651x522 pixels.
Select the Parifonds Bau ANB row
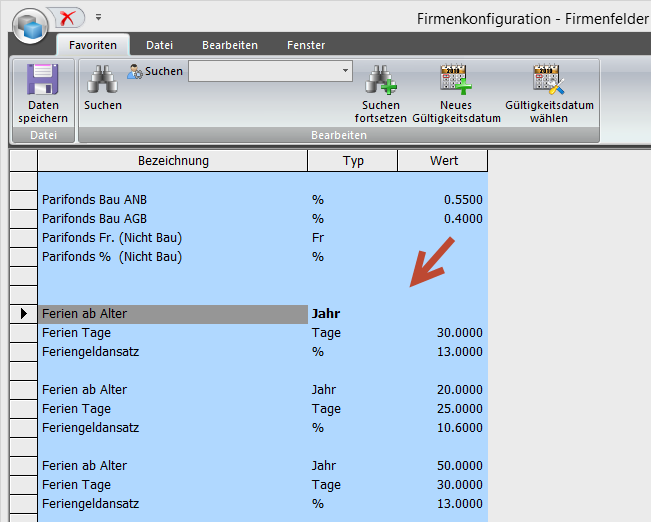click(x=172, y=200)
